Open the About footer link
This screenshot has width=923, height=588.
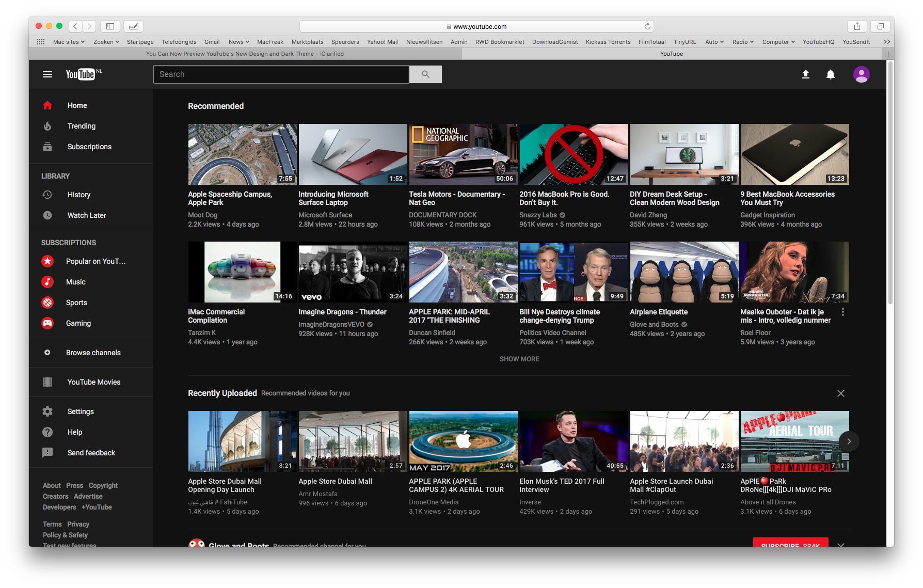tap(52, 485)
